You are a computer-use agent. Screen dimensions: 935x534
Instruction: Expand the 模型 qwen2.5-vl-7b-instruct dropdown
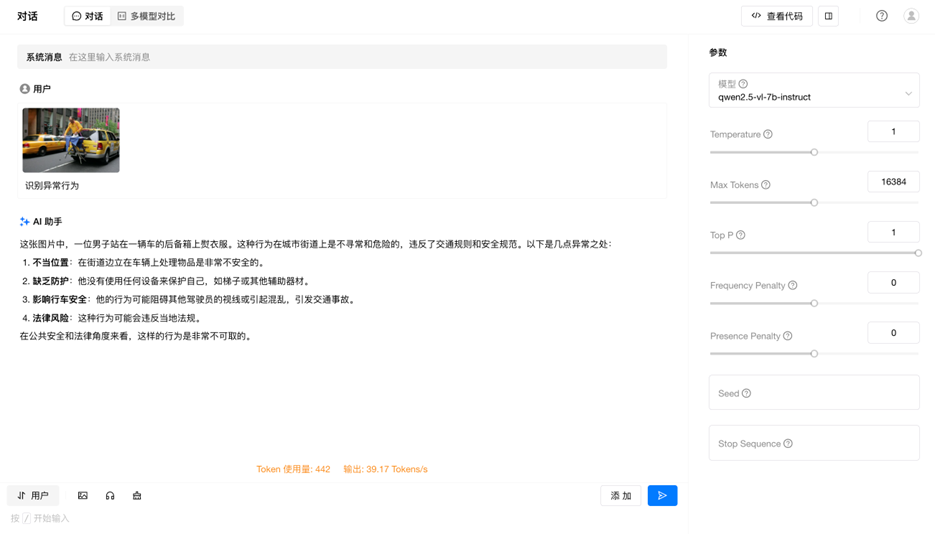(x=814, y=91)
